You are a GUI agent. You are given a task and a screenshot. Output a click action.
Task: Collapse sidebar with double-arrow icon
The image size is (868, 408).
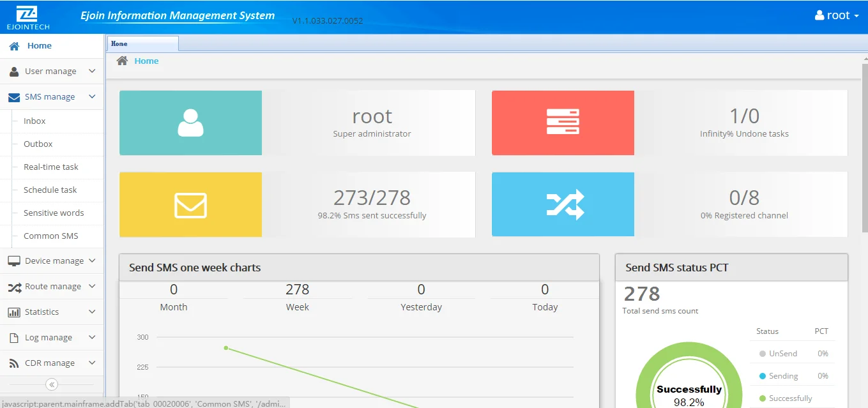click(52, 384)
